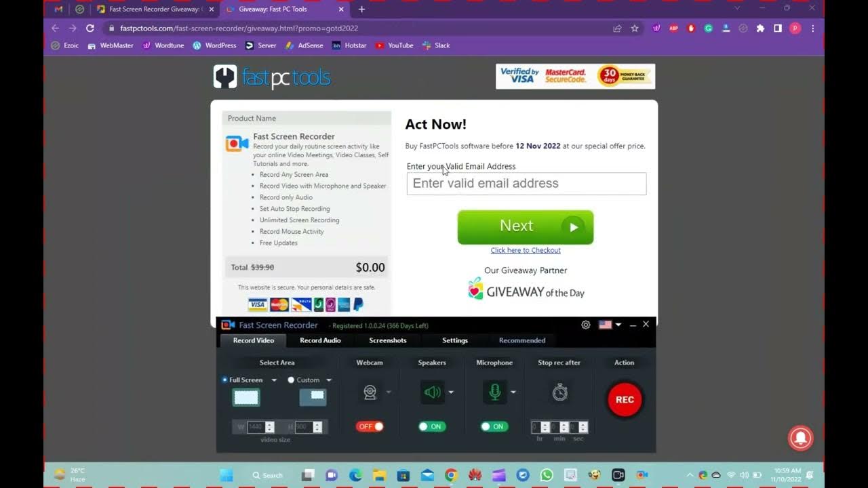
Task: Open the Webcam device dropdown
Action: (389, 392)
